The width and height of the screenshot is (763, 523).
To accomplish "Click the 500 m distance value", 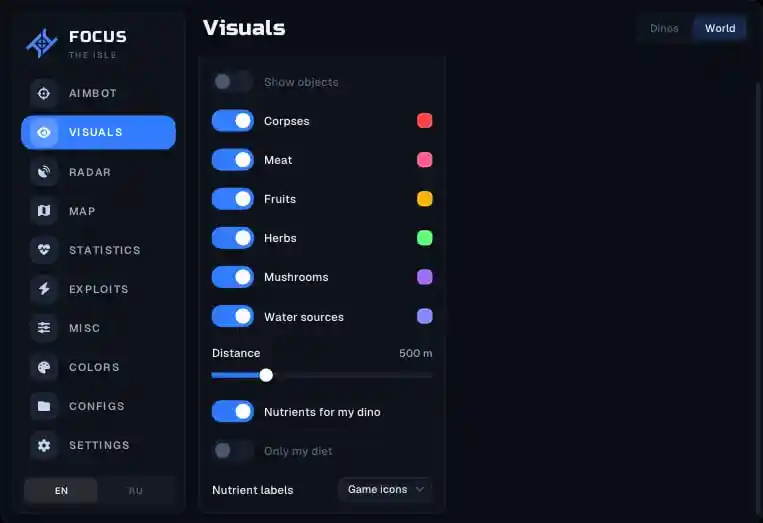I will click(x=416, y=353).
